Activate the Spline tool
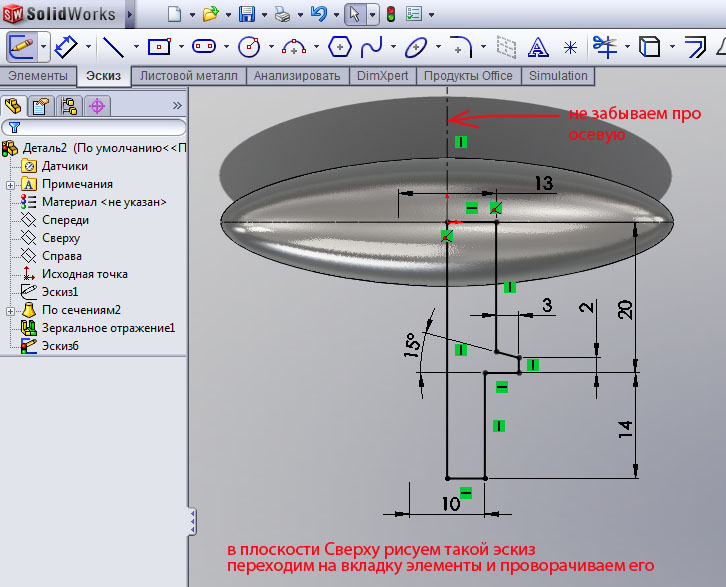 coord(371,46)
